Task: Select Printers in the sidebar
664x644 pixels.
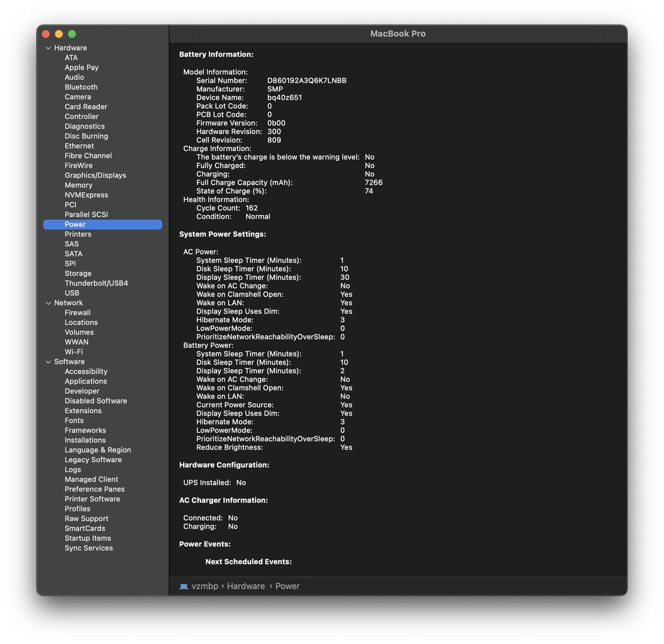Action: pyautogui.click(x=78, y=234)
